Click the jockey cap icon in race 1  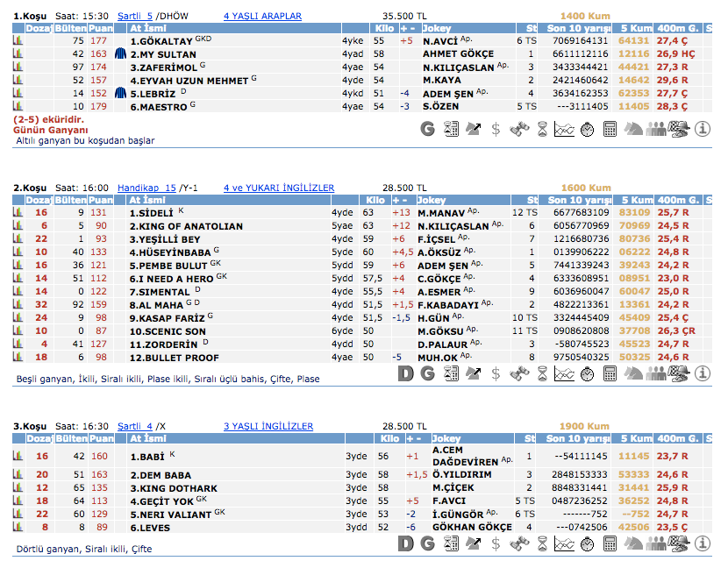click(678, 130)
